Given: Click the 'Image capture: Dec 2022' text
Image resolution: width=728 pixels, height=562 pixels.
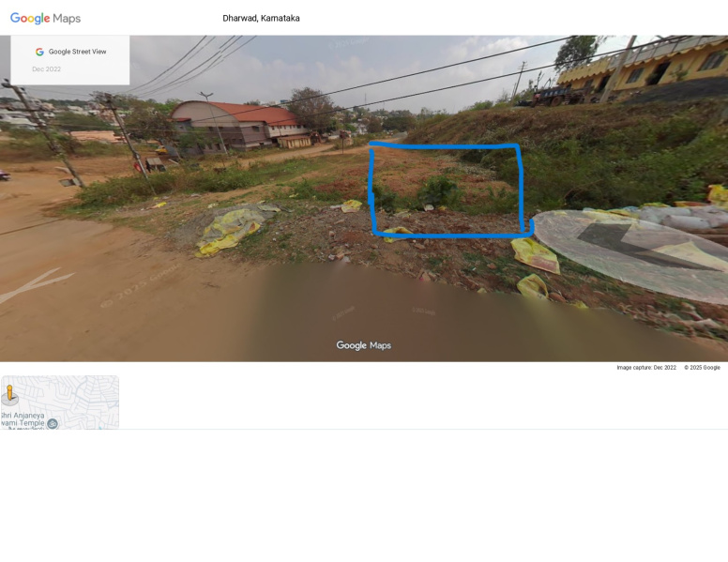Looking at the screenshot, I should pos(645,368).
